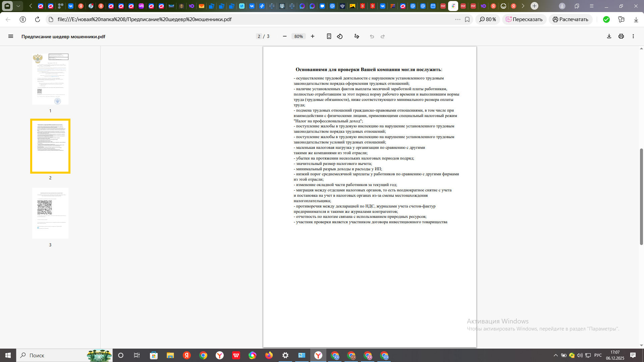Click the 80% zoom level field
This screenshot has width=644, height=362.
click(x=299, y=36)
